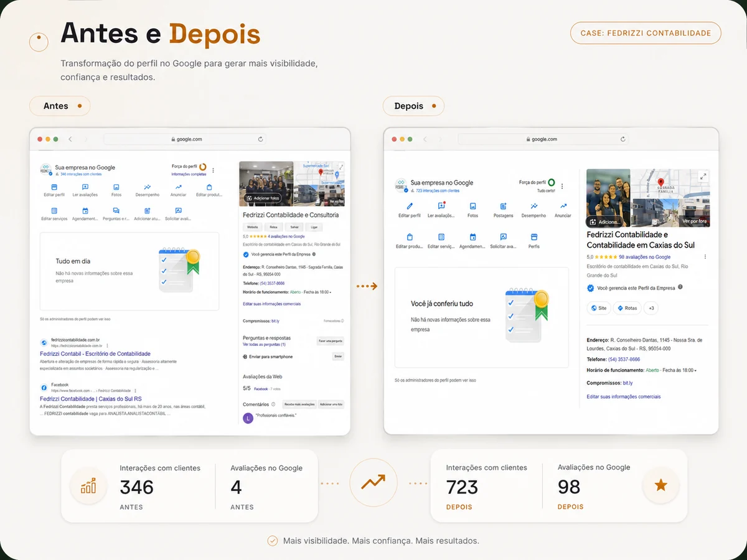Open Fotos shortcut in Depois window
This screenshot has width=747, height=560.
point(473,206)
